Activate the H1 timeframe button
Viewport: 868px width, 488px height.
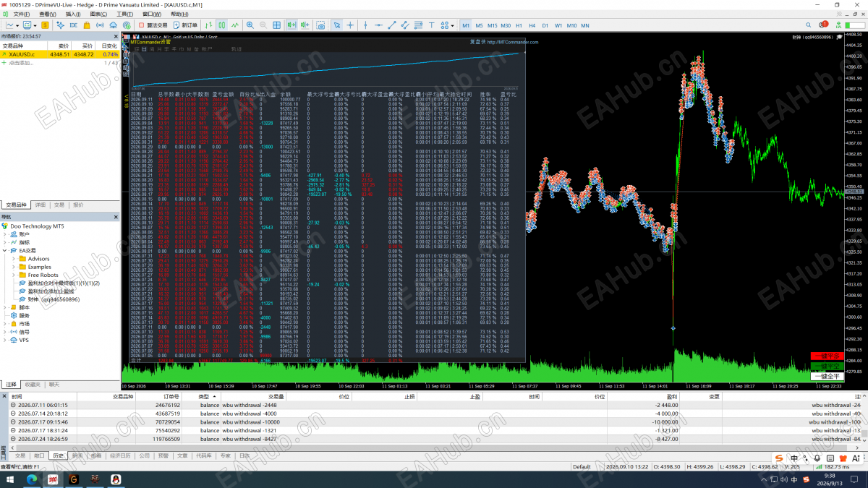click(x=519, y=25)
